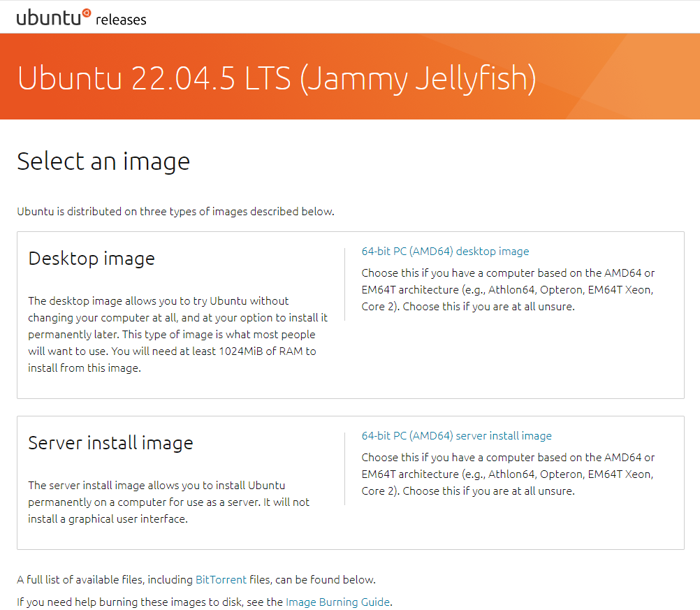Image resolution: width=700 pixels, height=610 pixels.
Task: Open the Image Burning Guide link
Action: point(338,602)
